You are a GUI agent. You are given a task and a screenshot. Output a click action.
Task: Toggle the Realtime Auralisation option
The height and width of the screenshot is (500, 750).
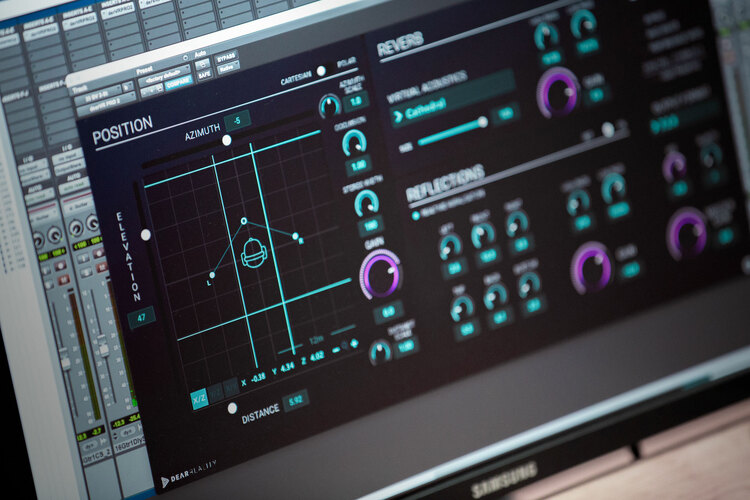pyautogui.click(x=416, y=214)
